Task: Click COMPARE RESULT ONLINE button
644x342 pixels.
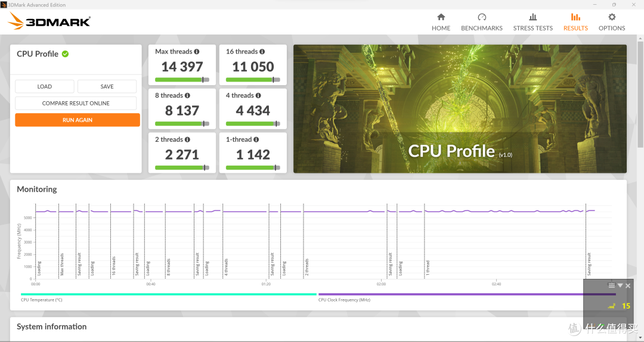Action: click(76, 103)
